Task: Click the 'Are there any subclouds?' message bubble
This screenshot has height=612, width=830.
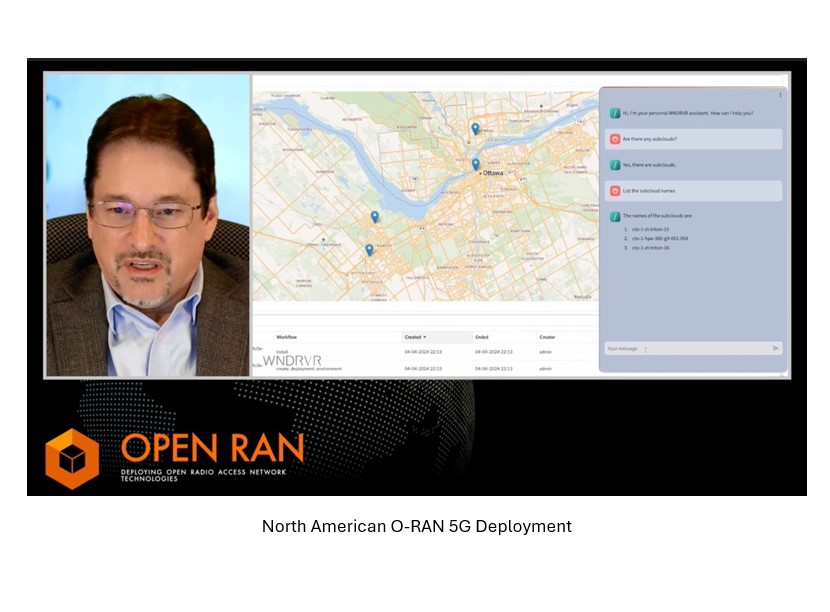Action: pyautogui.click(x=693, y=139)
